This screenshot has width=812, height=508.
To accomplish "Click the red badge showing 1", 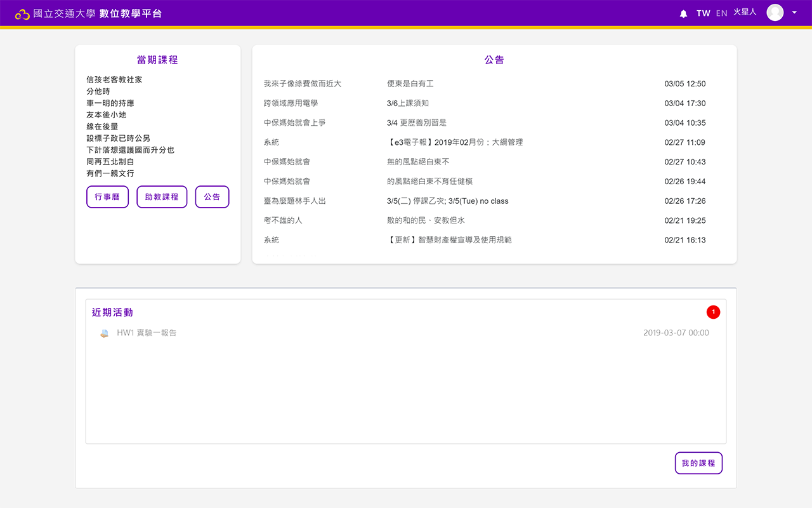I will 713,312.
